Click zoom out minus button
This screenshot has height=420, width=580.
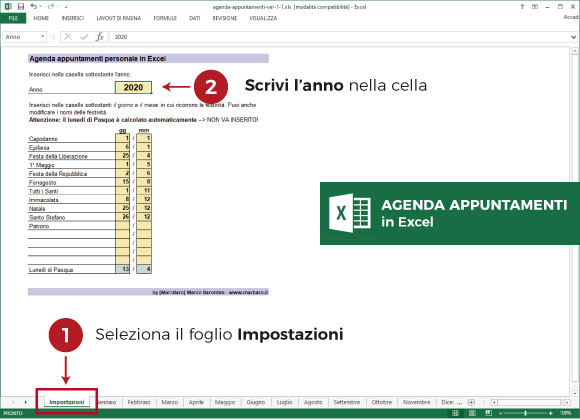click(x=500, y=413)
